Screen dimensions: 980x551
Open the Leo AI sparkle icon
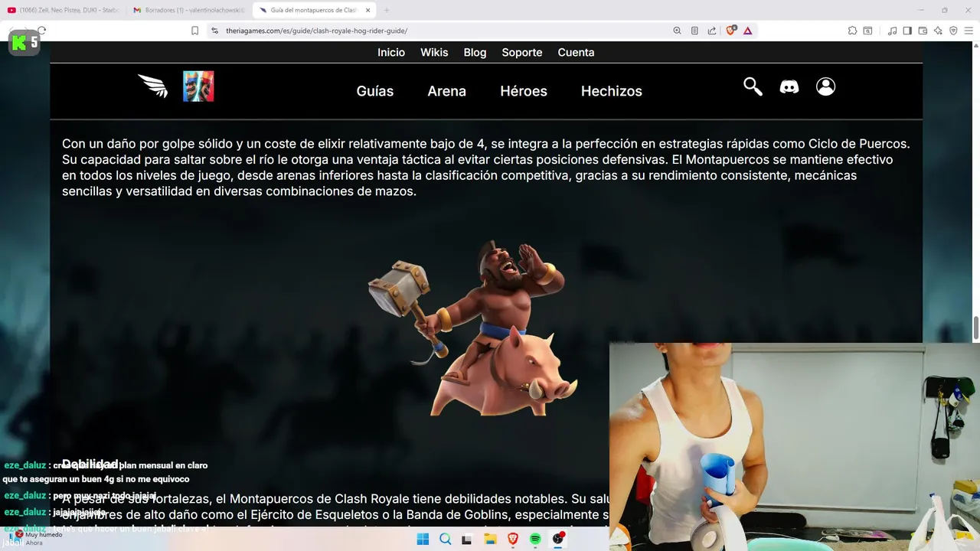point(938,31)
